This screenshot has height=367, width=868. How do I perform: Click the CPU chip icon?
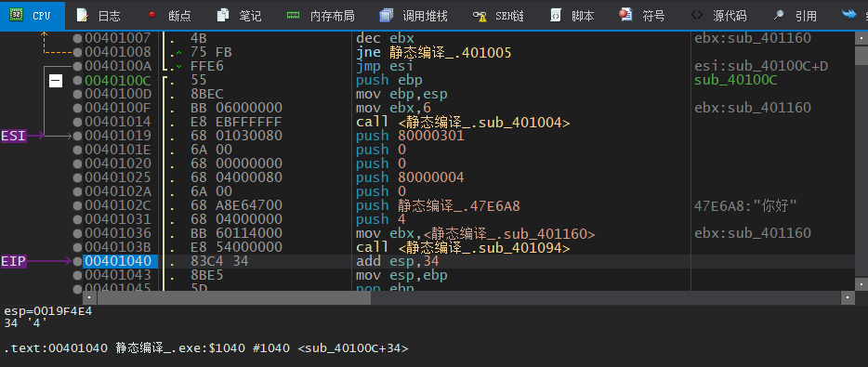coord(17,16)
